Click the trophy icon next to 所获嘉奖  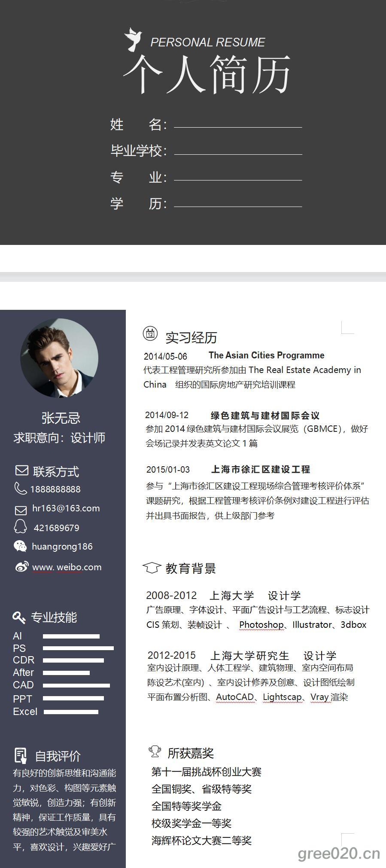[x=155, y=751]
